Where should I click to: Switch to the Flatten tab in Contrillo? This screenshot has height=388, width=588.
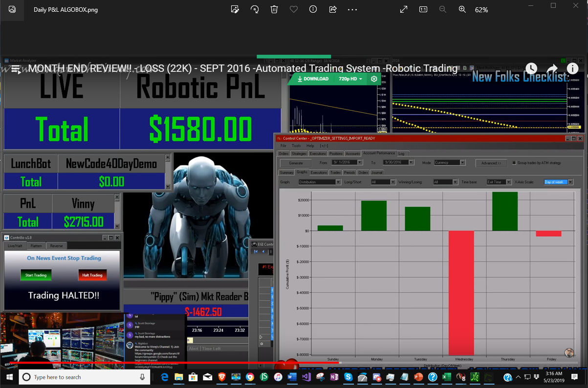[x=36, y=246]
